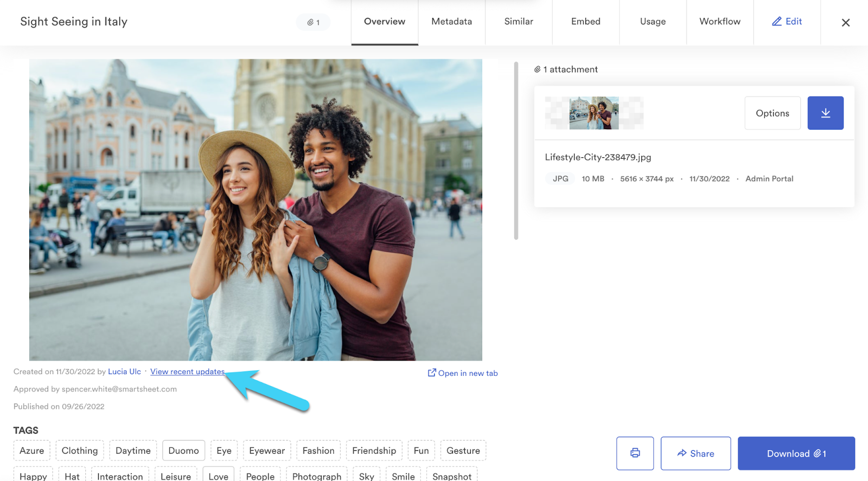Click the TAGS section heading
This screenshot has width=868, height=481.
[26, 431]
